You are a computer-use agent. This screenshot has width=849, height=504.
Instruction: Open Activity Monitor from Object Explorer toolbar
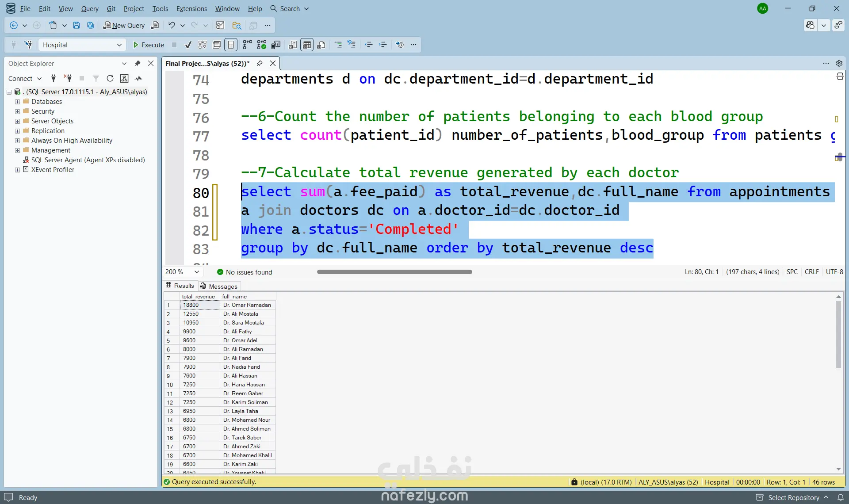[139, 78]
